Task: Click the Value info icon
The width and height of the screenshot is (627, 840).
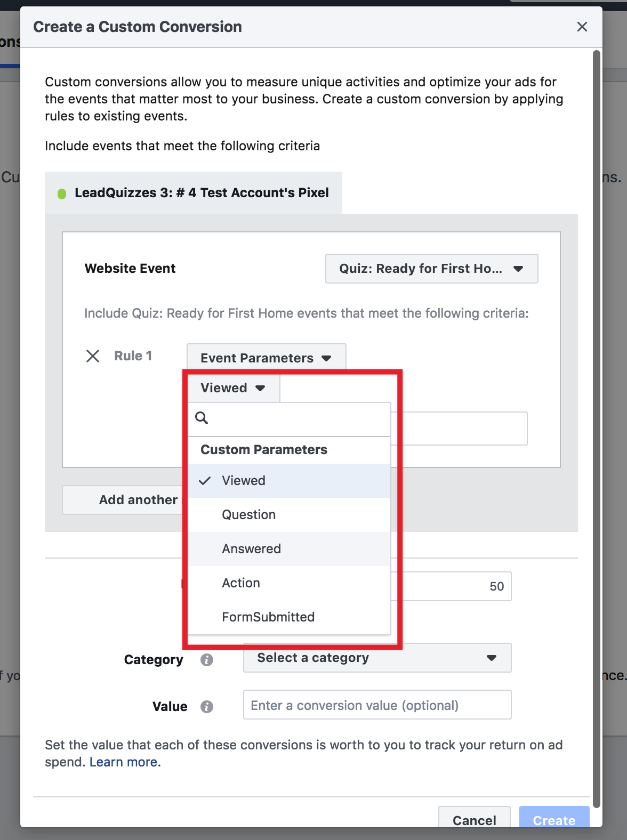Action: click(x=207, y=707)
